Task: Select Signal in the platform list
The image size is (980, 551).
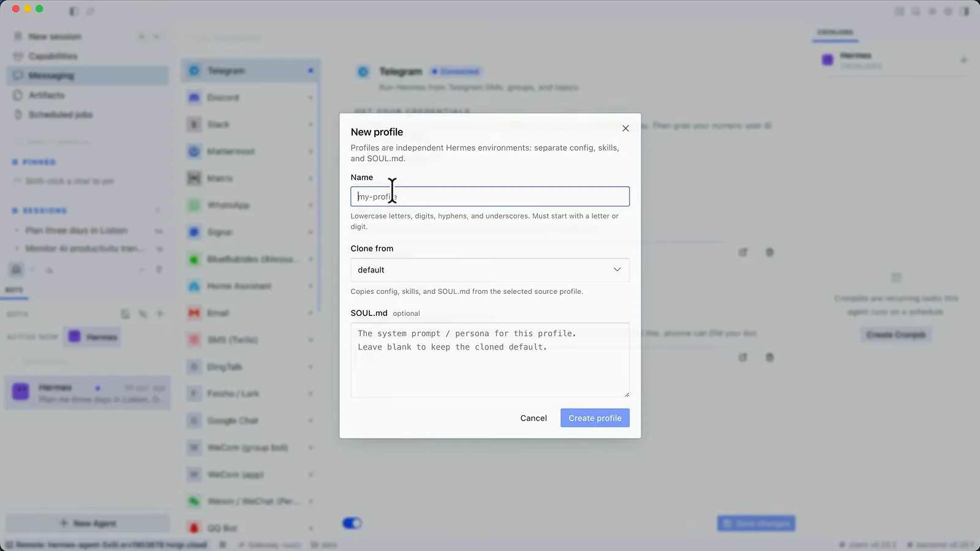Action: click(251, 232)
